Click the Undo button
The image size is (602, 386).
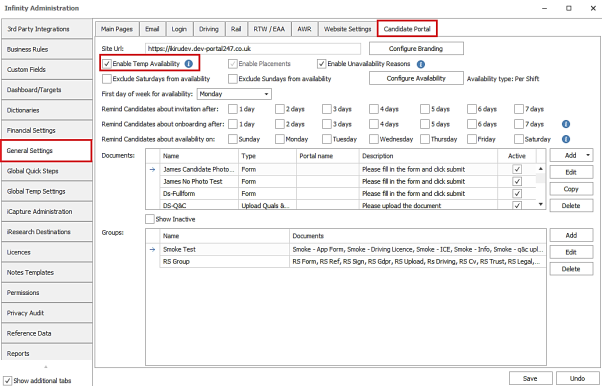(x=577, y=378)
